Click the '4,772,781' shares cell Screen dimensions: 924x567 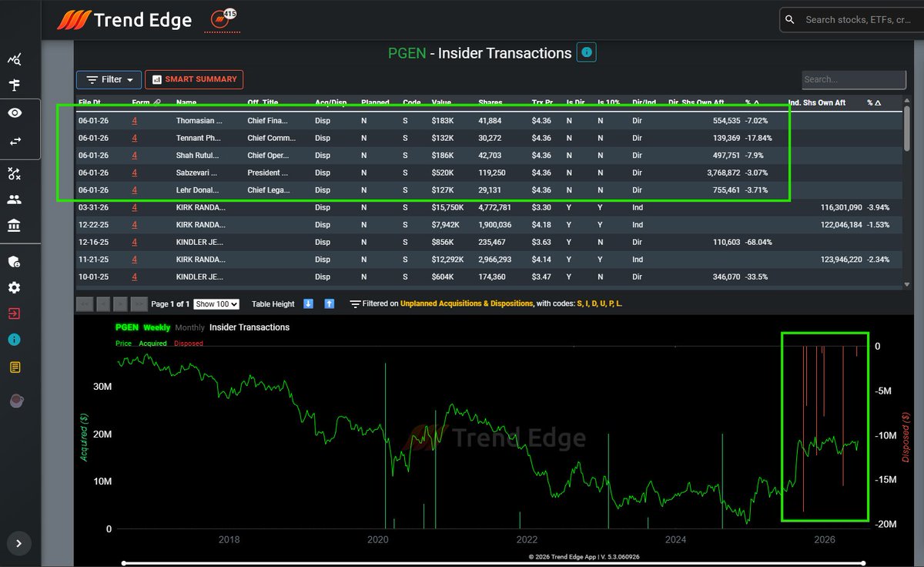tap(494, 207)
